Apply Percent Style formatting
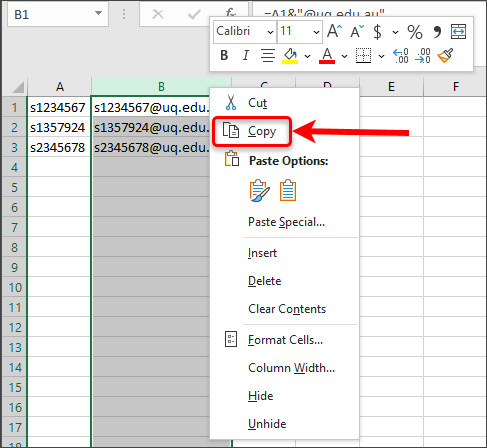The width and height of the screenshot is (487, 448). click(415, 32)
